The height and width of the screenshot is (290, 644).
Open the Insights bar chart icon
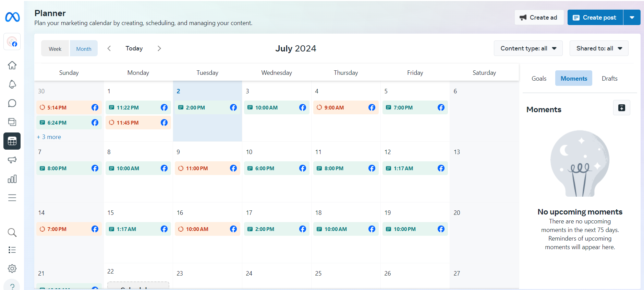point(12,179)
